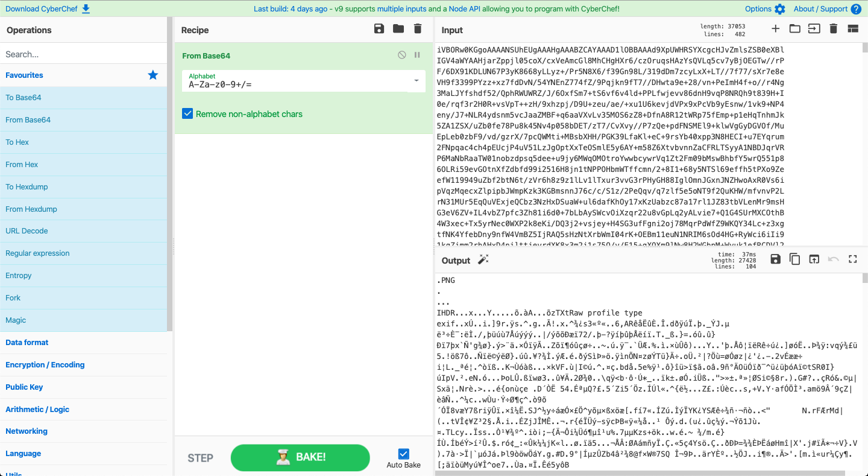The image size is (868, 476).
Task: Replace input with output icon
Action: click(x=814, y=259)
